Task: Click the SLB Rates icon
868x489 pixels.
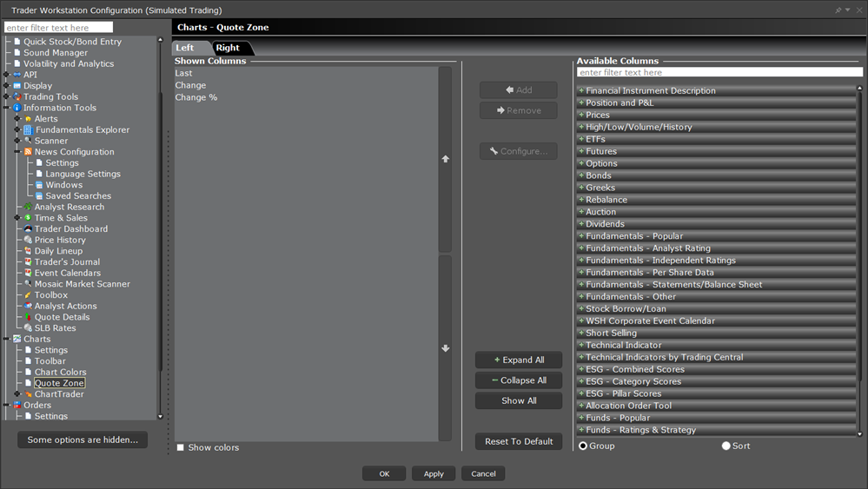Action: [x=28, y=328]
